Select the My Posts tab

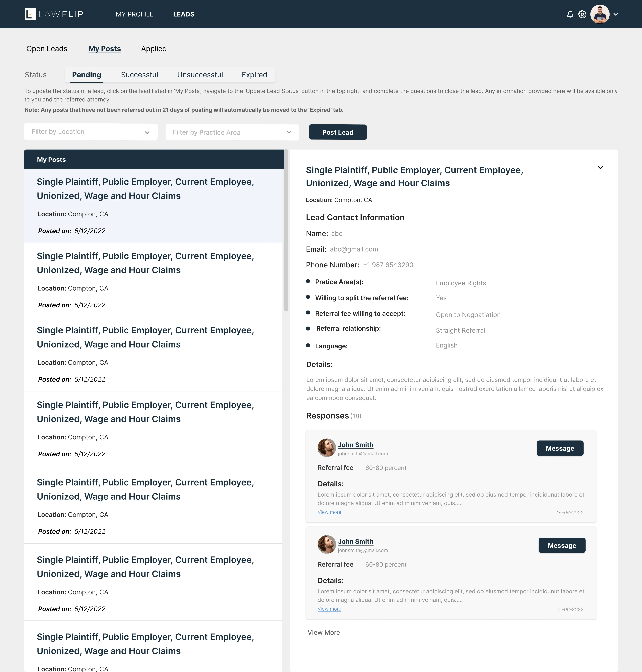[105, 49]
